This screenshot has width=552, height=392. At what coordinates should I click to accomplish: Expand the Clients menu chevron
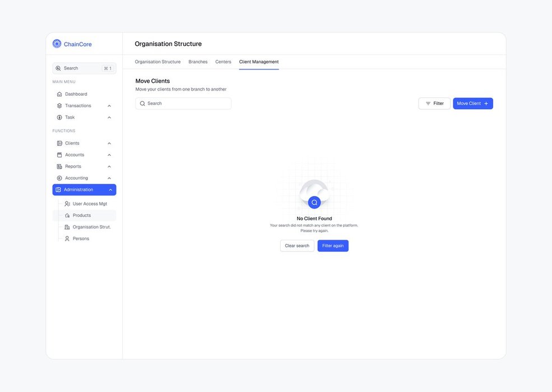109,143
